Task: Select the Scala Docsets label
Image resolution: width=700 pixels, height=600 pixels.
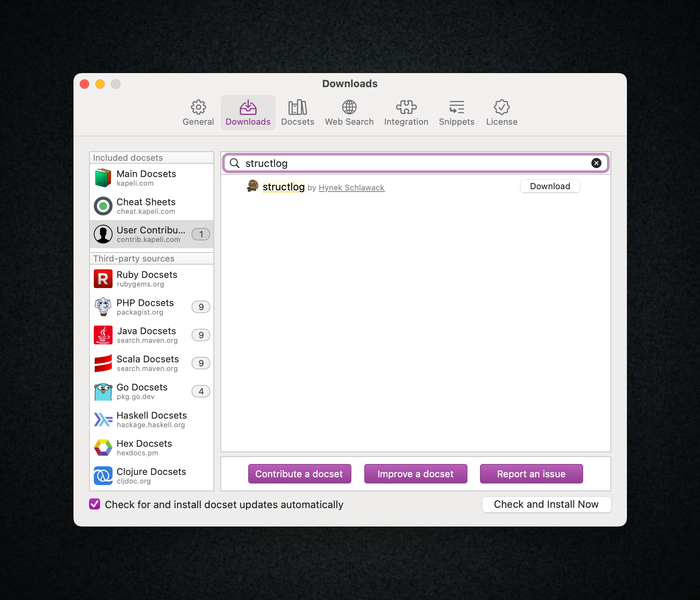Action: [x=147, y=359]
